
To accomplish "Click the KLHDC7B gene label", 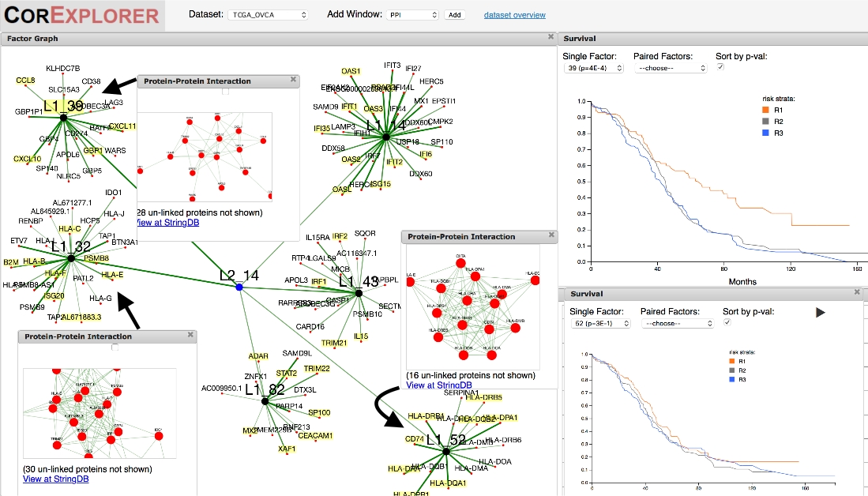I will tap(62, 69).
